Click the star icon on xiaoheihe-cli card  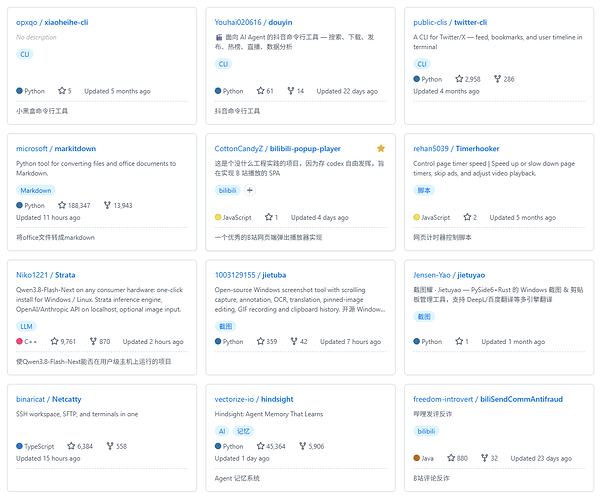pos(62,91)
